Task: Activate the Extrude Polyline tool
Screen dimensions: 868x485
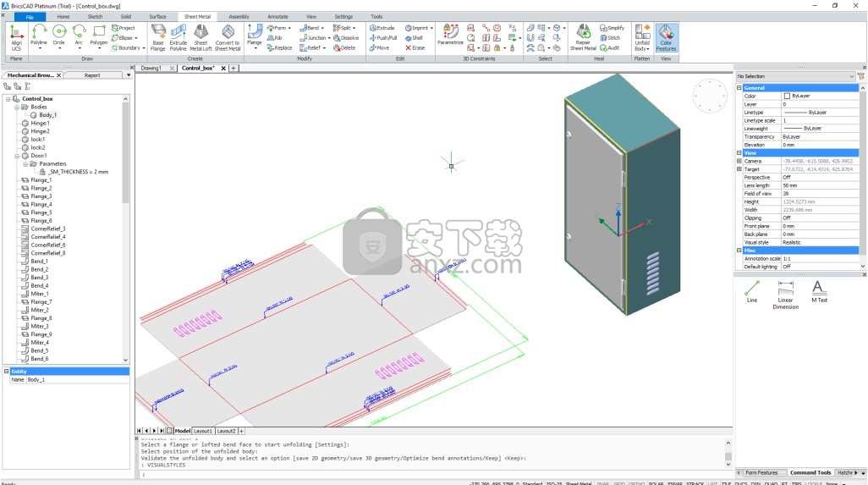Action: point(179,37)
